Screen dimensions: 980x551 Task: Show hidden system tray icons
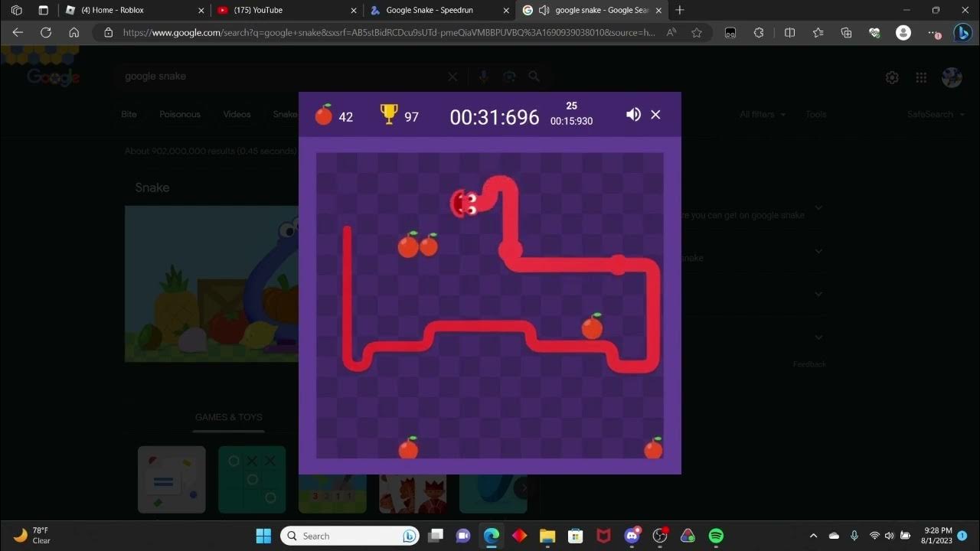pyautogui.click(x=813, y=536)
